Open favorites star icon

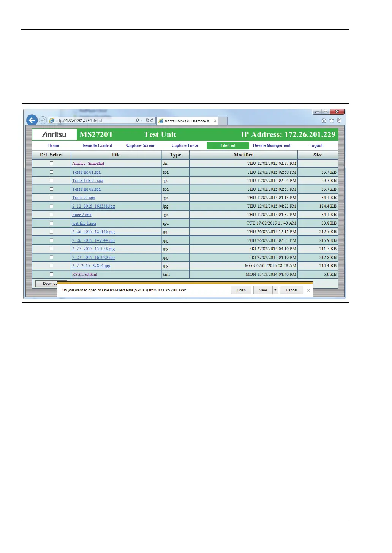click(x=332, y=120)
